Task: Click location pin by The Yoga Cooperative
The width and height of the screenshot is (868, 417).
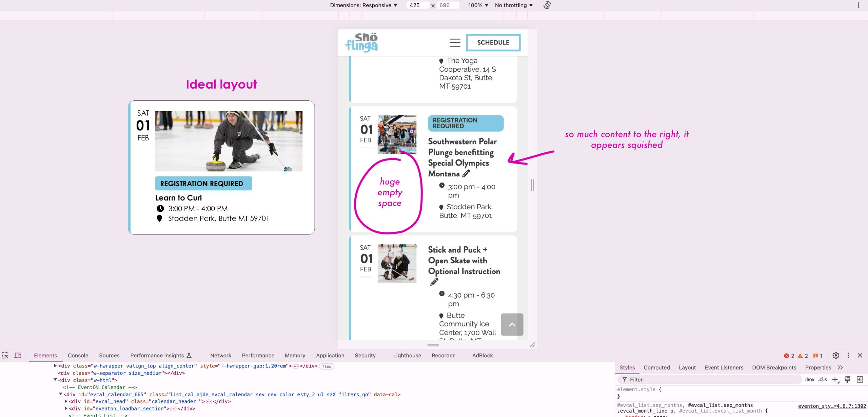Action: pos(441,61)
